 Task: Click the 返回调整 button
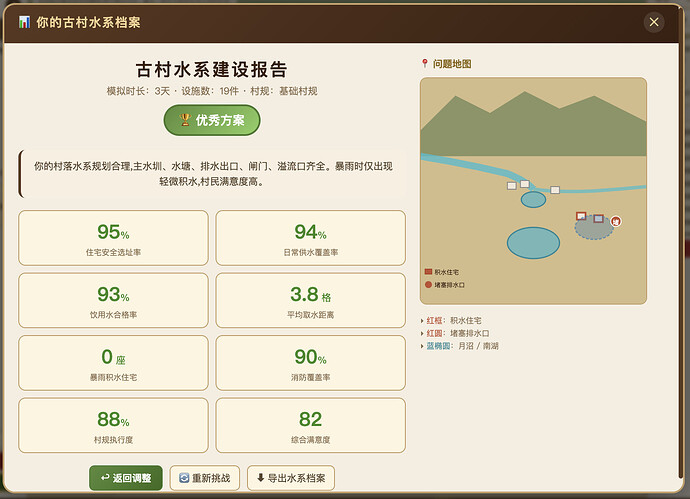coord(126,478)
